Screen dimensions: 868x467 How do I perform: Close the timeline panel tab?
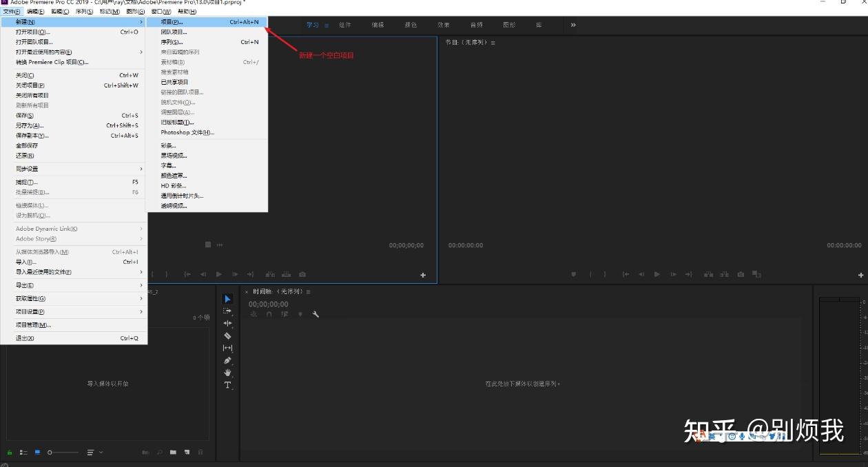pyautogui.click(x=247, y=292)
